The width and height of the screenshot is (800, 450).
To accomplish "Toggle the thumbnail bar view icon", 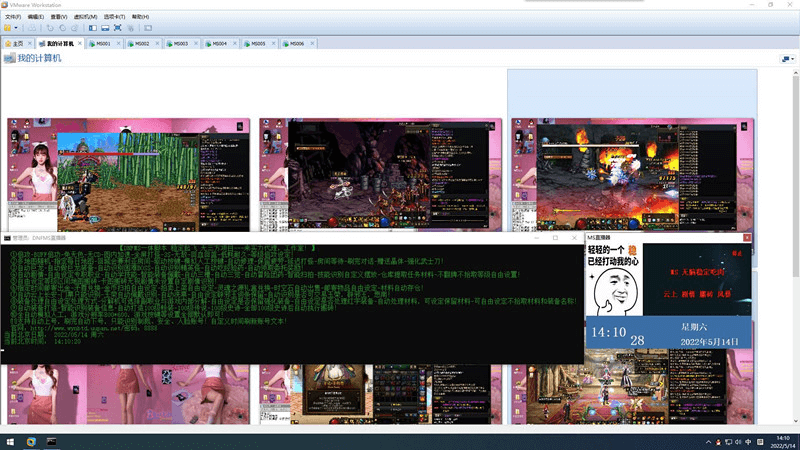I will point(105,28).
